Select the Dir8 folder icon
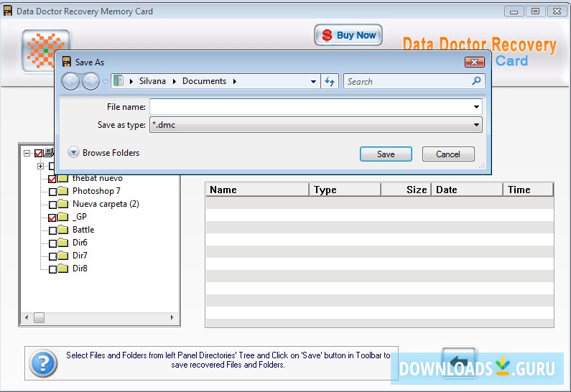571x392 pixels. click(63, 269)
